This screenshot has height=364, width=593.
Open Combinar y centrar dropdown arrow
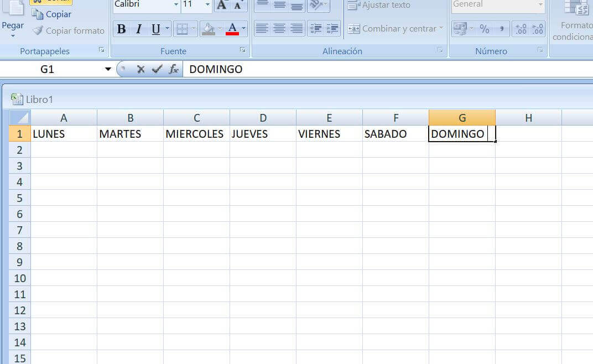(441, 28)
